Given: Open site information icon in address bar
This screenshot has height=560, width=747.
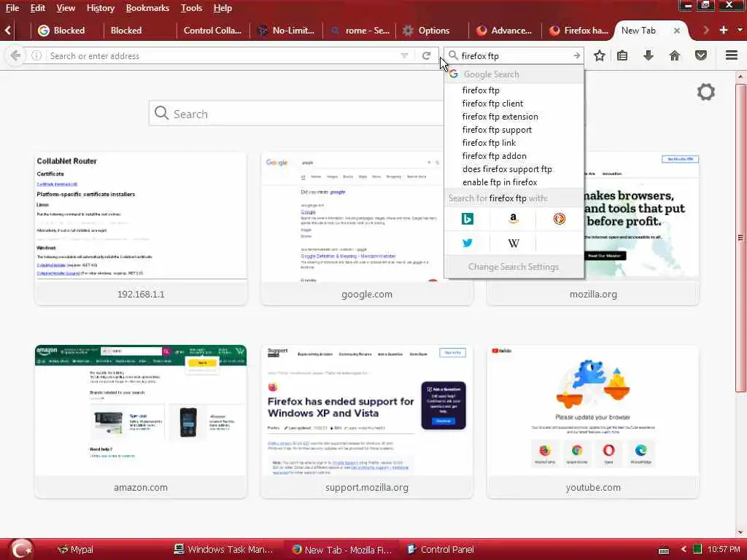Looking at the screenshot, I should pos(36,55).
